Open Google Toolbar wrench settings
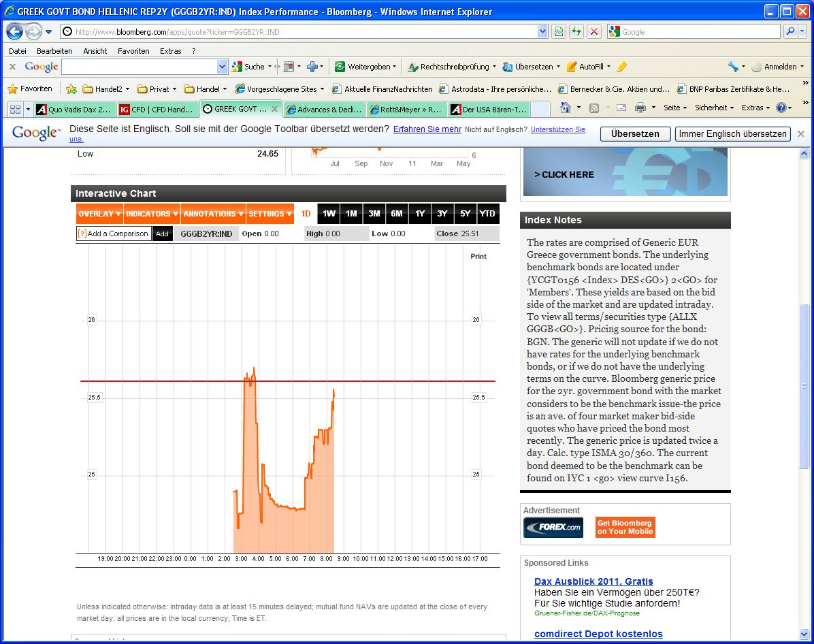Image resolution: width=814 pixels, height=644 pixels. point(733,67)
